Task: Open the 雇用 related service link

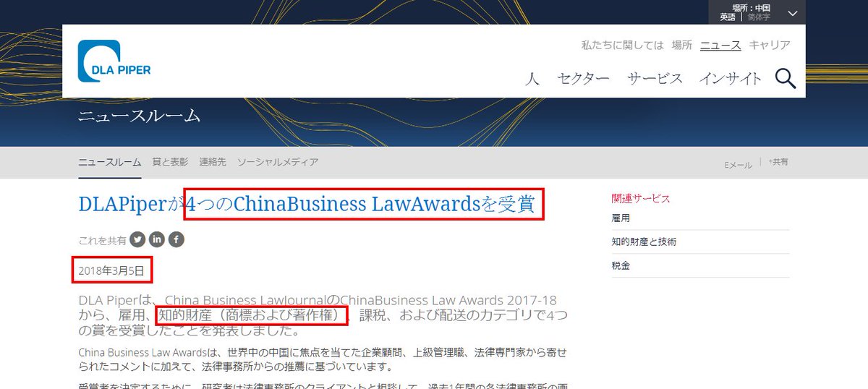Action: pyautogui.click(x=621, y=218)
